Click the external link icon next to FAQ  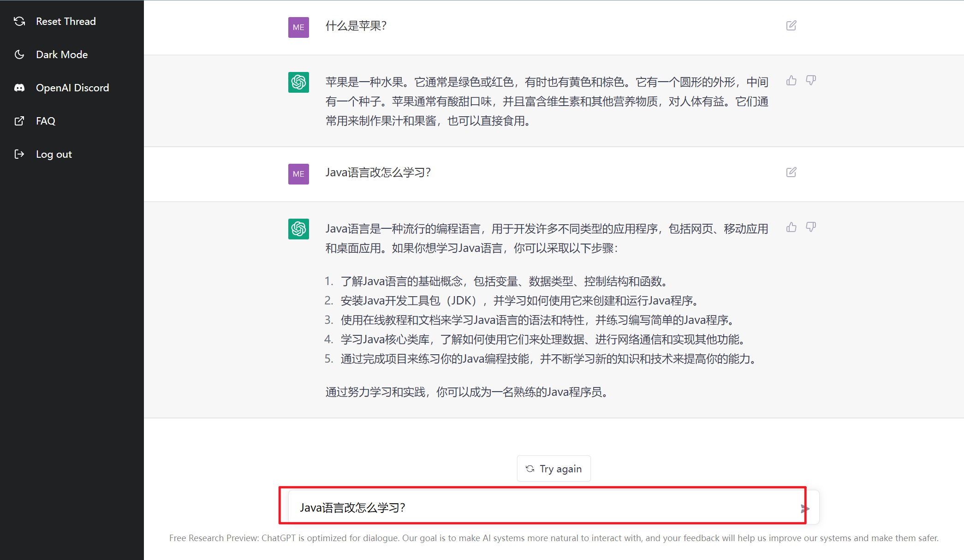point(19,121)
